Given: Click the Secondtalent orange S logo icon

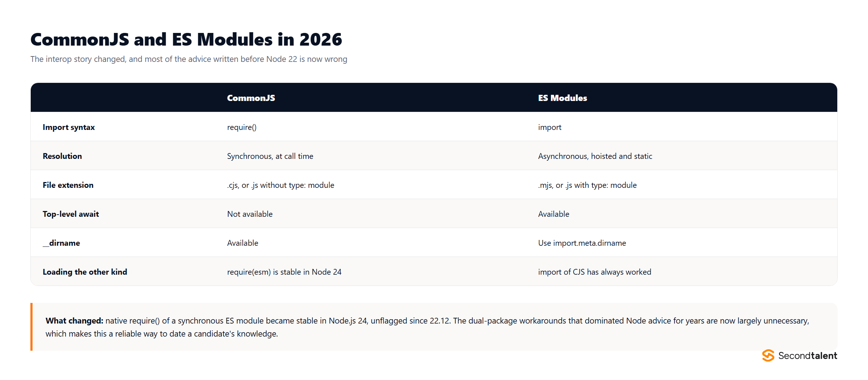Looking at the screenshot, I should (x=768, y=355).
